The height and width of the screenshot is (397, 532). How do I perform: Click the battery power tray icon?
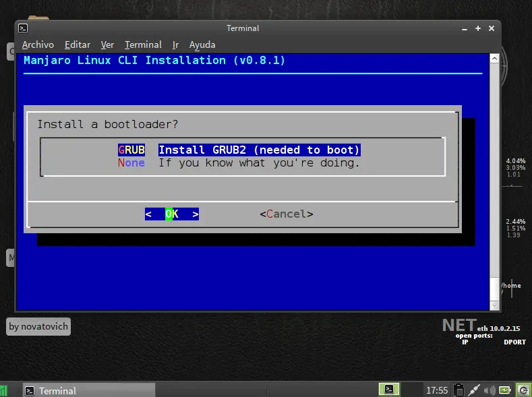505,390
